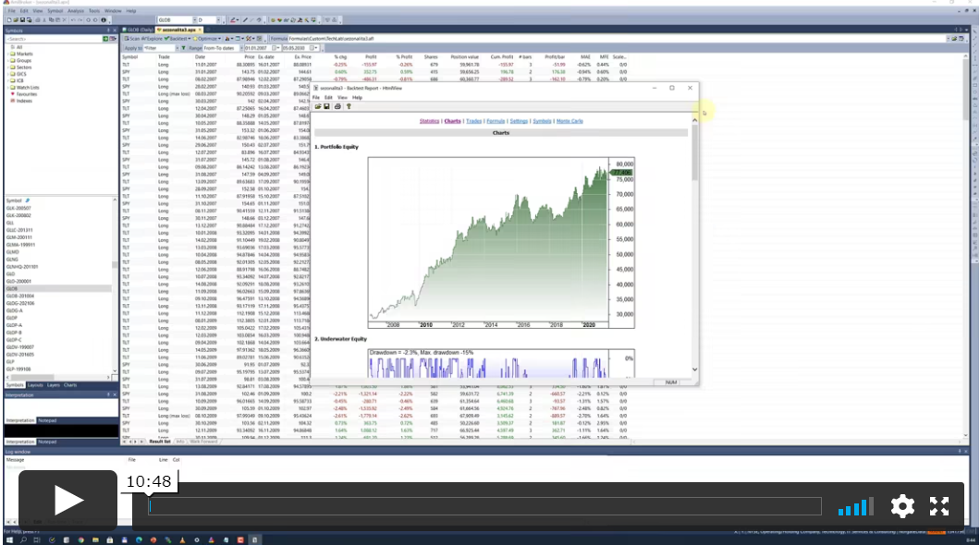Click the green add symbol icon
Screen dimensions: 980x545
[x=105, y=39]
